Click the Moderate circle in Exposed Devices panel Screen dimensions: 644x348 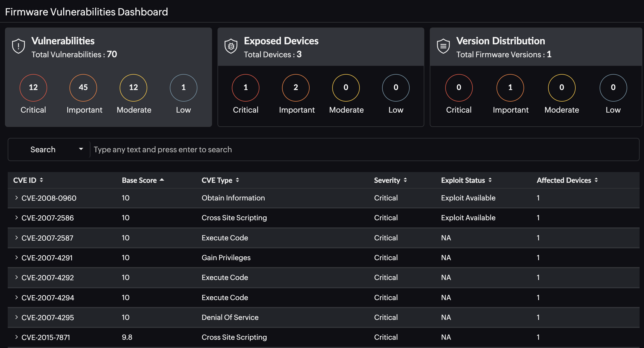[345, 88]
